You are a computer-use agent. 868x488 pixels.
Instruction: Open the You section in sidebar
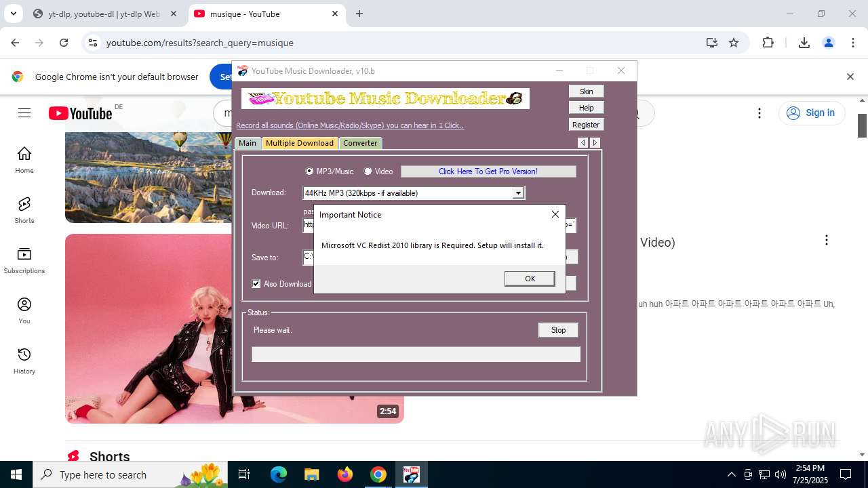point(24,310)
